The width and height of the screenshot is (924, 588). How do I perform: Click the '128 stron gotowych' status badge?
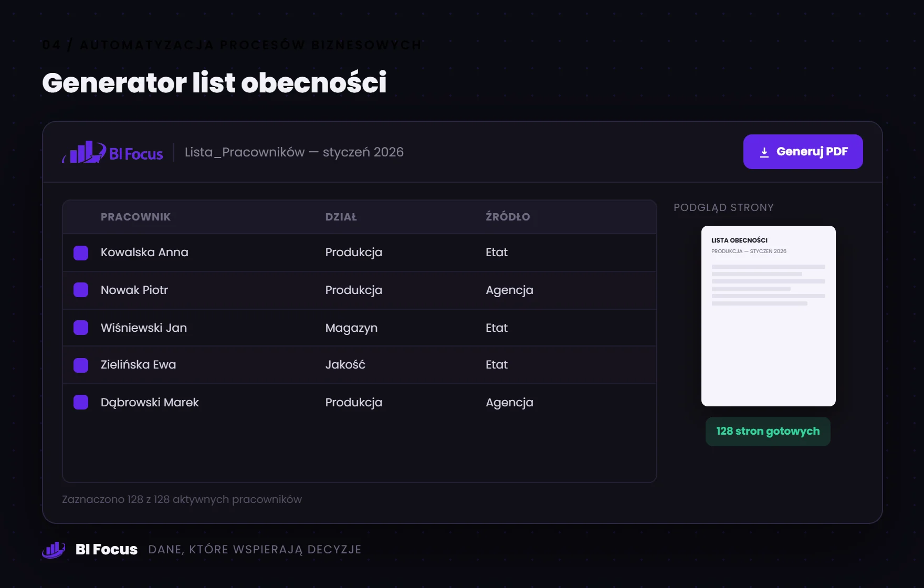(768, 432)
